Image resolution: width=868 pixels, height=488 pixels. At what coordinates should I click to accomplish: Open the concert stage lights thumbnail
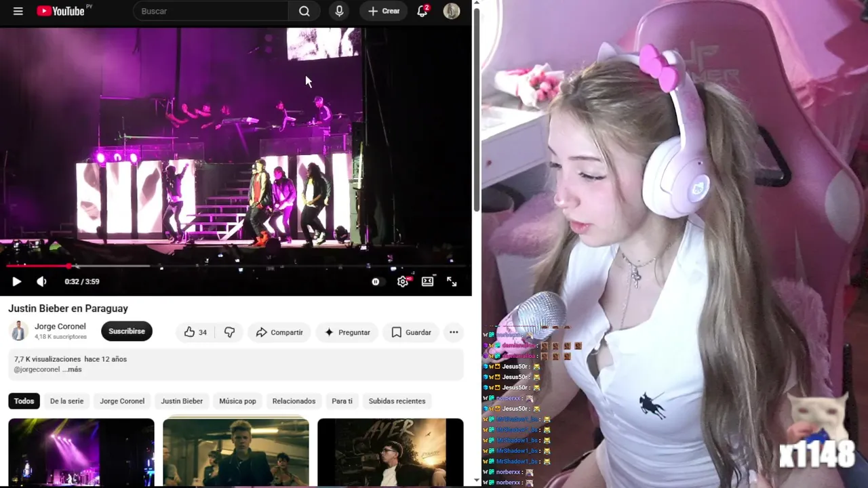81,452
